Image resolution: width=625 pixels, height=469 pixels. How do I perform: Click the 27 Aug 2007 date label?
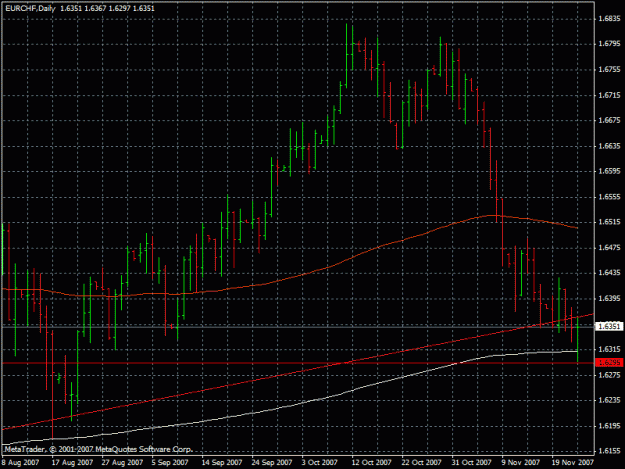(x=122, y=462)
